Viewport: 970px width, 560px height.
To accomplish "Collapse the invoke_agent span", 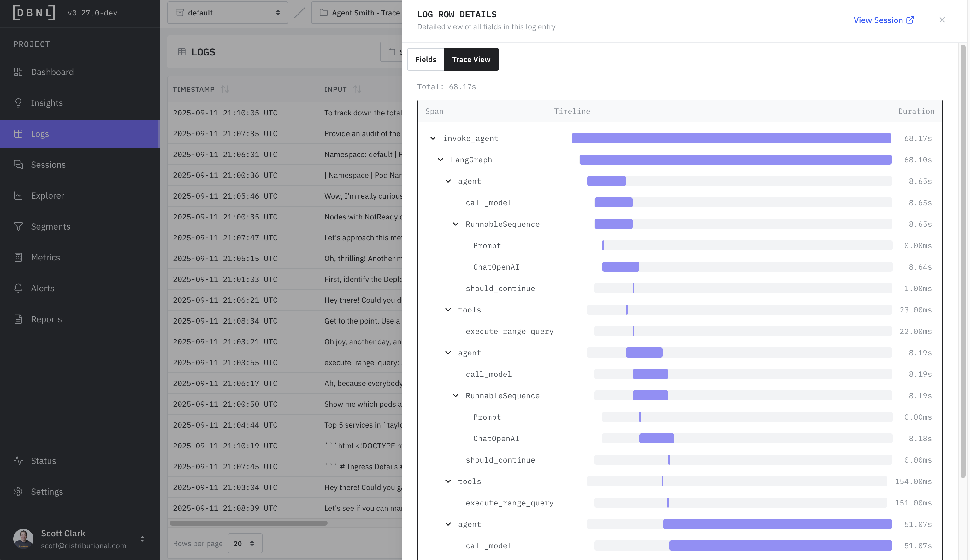I will (433, 138).
